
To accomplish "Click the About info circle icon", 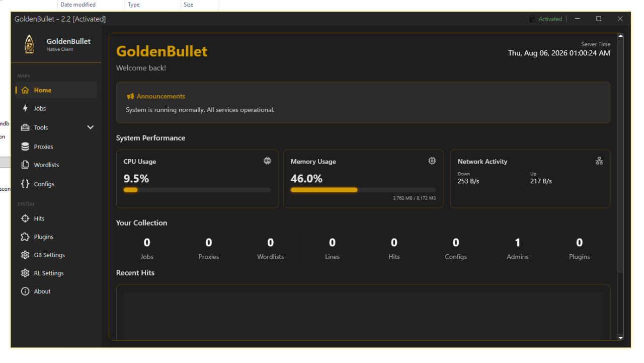I will 25,291.
